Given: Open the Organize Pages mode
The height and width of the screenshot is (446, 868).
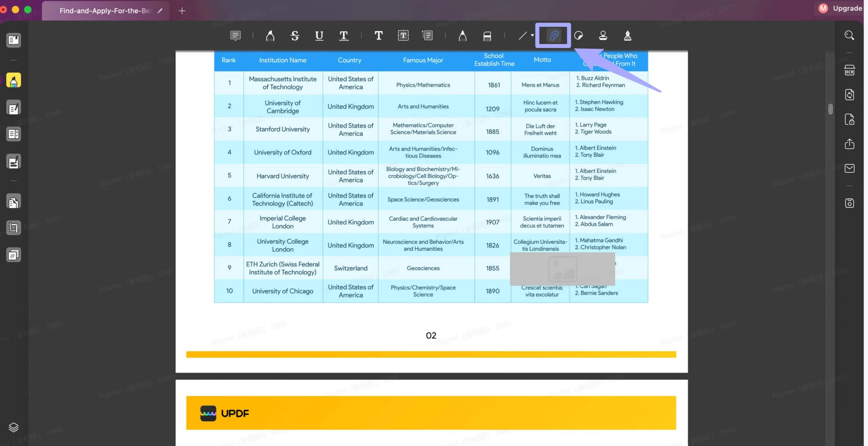Looking at the screenshot, I should pyautogui.click(x=14, y=134).
